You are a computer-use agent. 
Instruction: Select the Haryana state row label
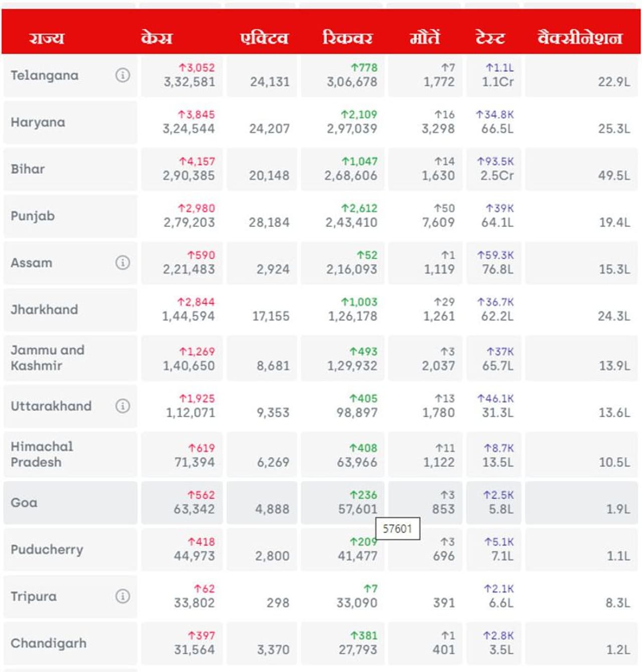(38, 122)
